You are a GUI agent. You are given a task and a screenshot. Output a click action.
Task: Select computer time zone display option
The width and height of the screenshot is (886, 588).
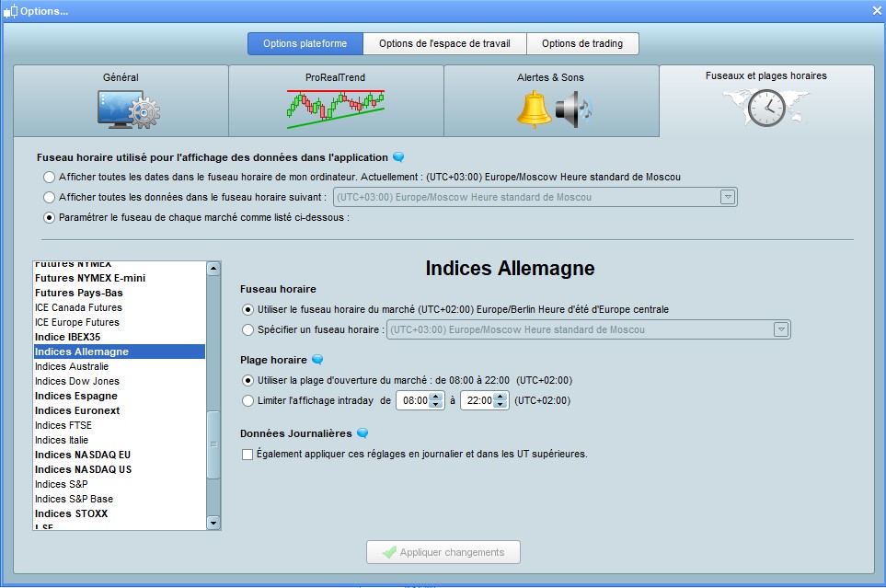[49, 177]
